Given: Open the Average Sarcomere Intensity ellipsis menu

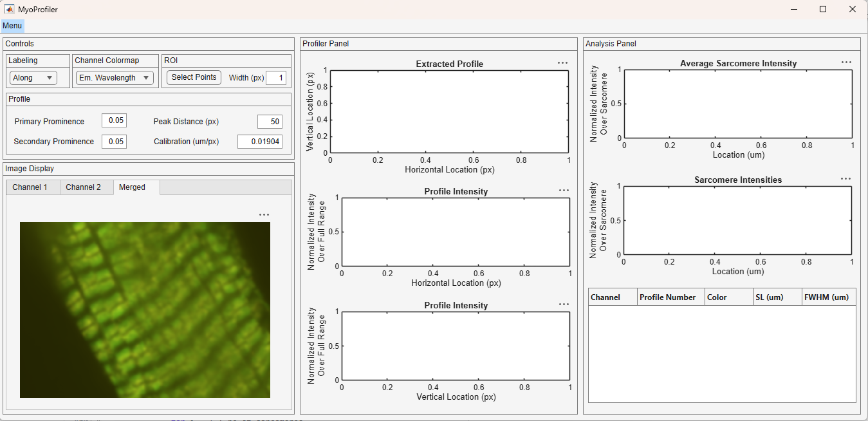Looking at the screenshot, I should coord(846,62).
